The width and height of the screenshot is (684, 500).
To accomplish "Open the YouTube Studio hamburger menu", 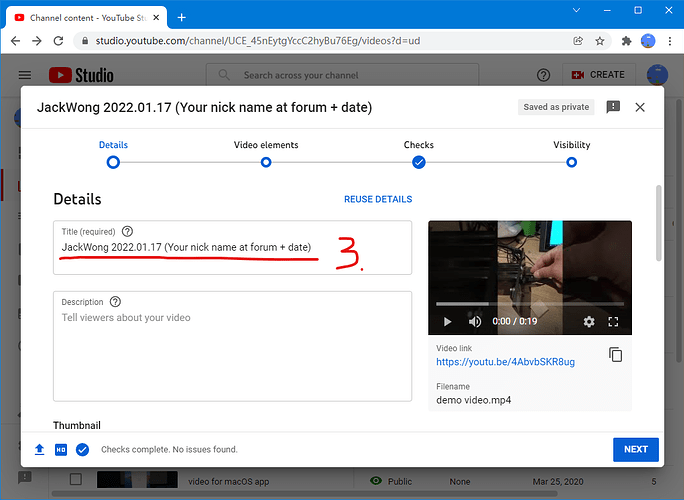I will (x=25, y=75).
